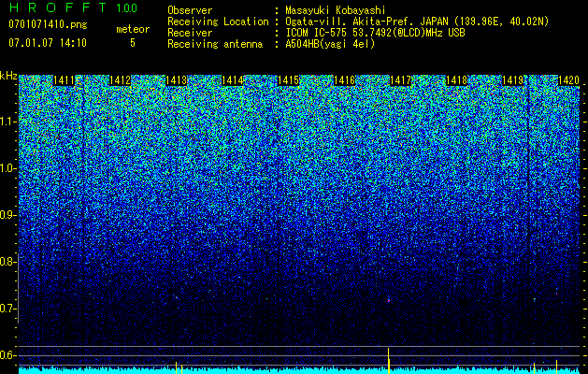Click the 0.8 frequency axis label
The image size is (588, 374).
click(x=6, y=262)
